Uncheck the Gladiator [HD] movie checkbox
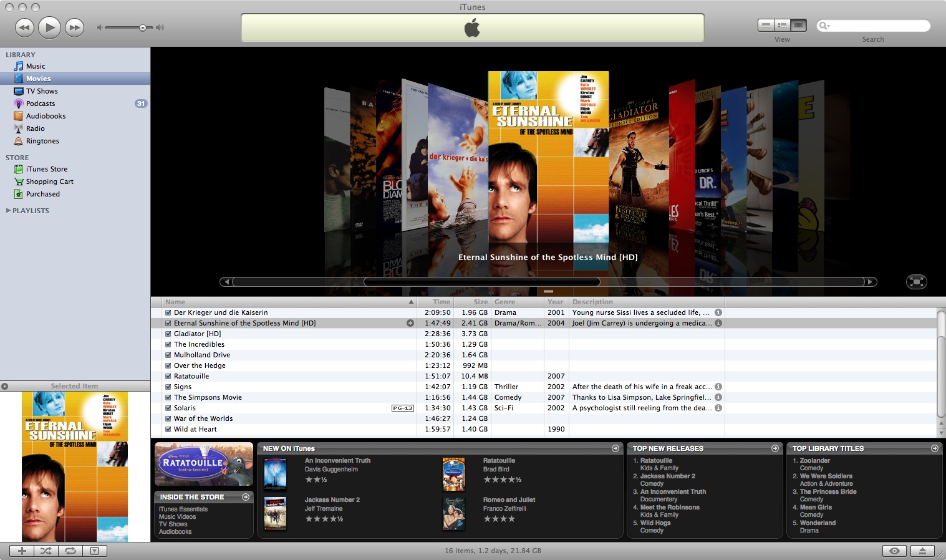This screenshot has height=560, width=946. click(x=168, y=334)
